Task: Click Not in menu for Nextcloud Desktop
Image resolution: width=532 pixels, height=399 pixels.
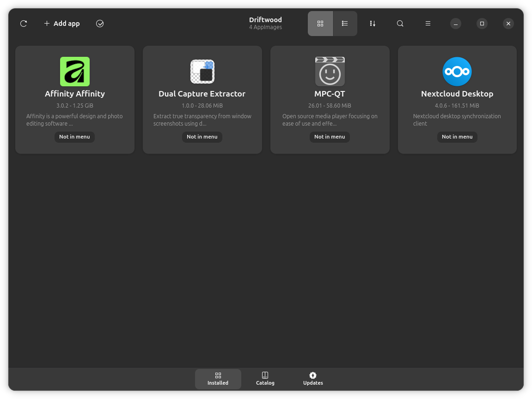Action: (457, 137)
